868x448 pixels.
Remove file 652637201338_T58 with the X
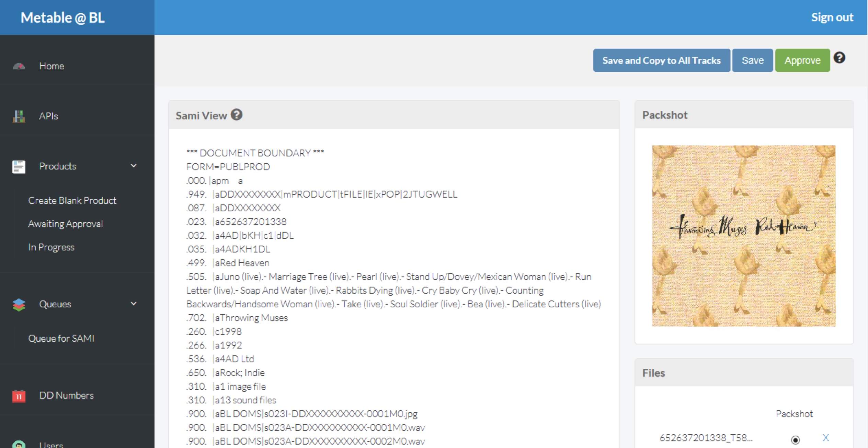(826, 438)
